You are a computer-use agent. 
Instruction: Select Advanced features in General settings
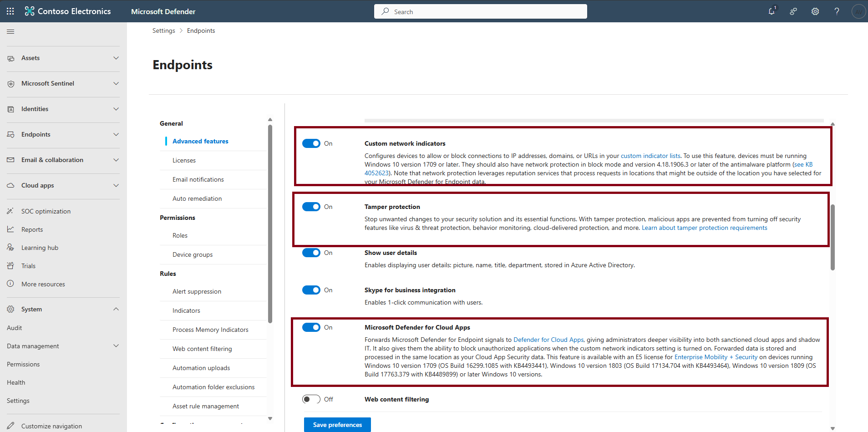(200, 141)
